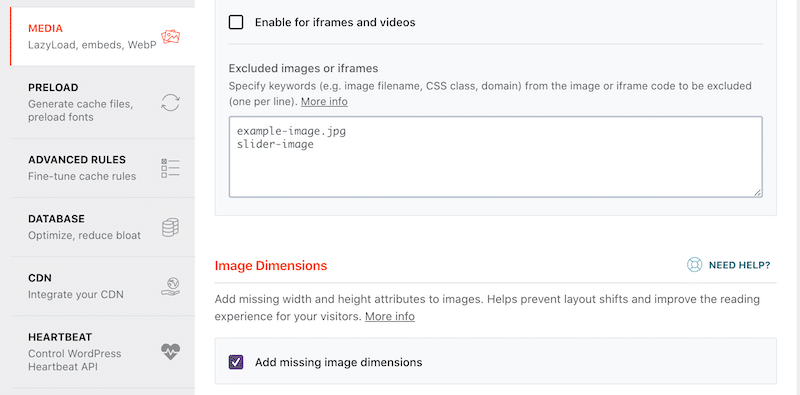
Task: Click the CDN globe-in-hand icon
Action: (170, 286)
